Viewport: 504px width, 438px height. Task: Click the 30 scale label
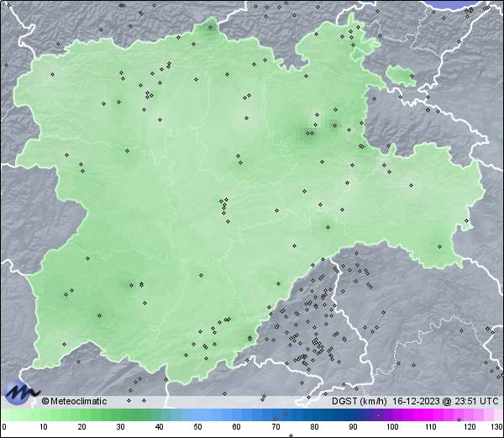[120, 427]
